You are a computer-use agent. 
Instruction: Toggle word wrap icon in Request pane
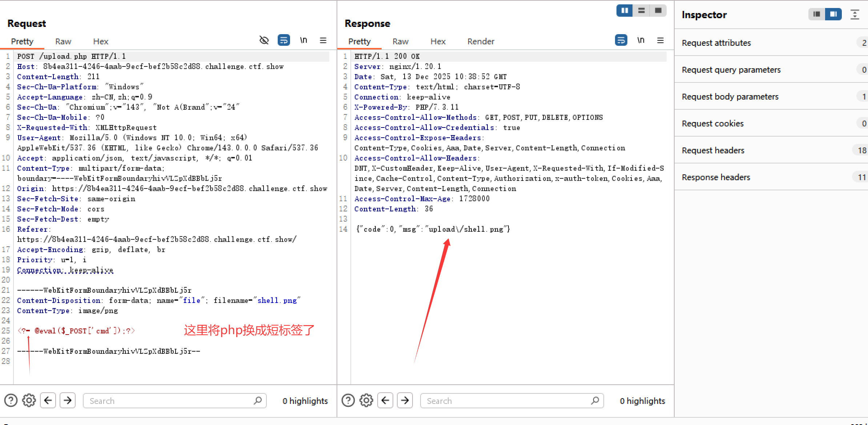284,40
